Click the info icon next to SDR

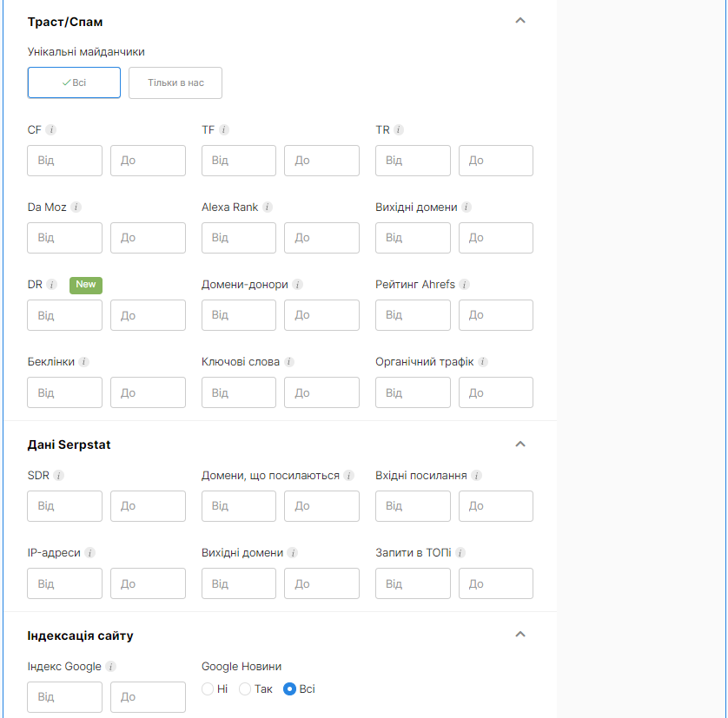point(58,476)
